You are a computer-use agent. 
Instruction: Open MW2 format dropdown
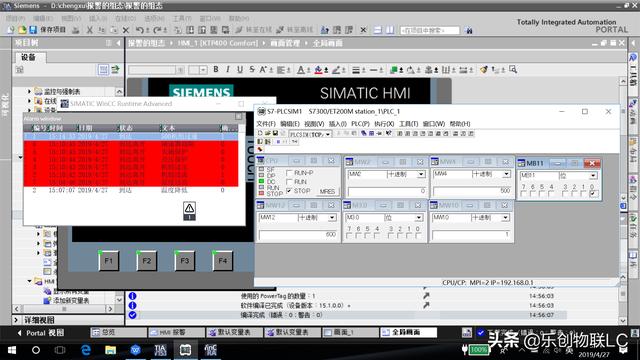click(421, 174)
